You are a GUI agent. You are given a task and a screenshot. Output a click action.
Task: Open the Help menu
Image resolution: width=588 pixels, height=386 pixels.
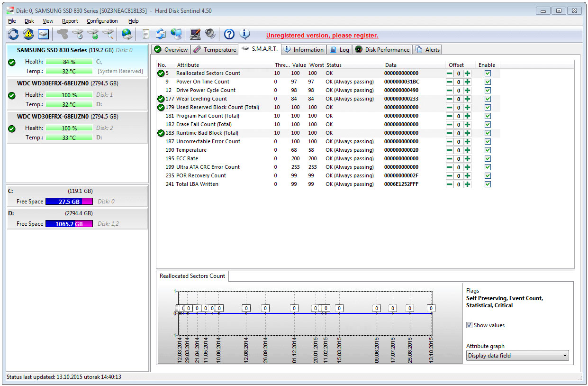pyautogui.click(x=134, y=21)
